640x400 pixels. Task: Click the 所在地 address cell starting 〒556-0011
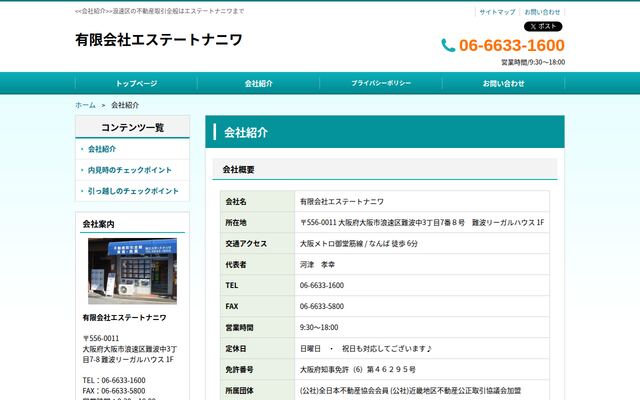[422, 222]
